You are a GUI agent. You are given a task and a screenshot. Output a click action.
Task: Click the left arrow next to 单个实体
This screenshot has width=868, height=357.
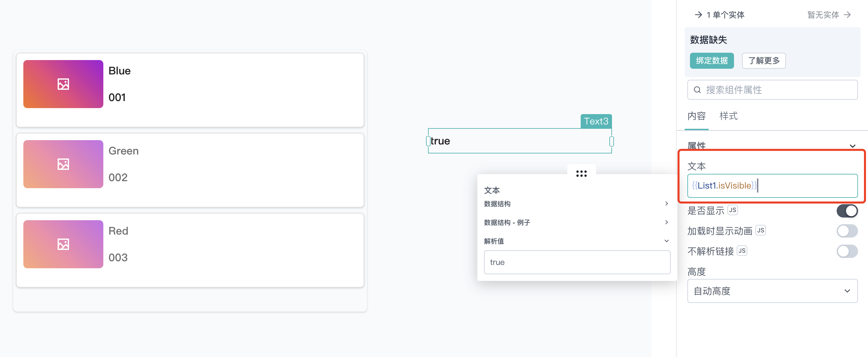coord(698,15)
